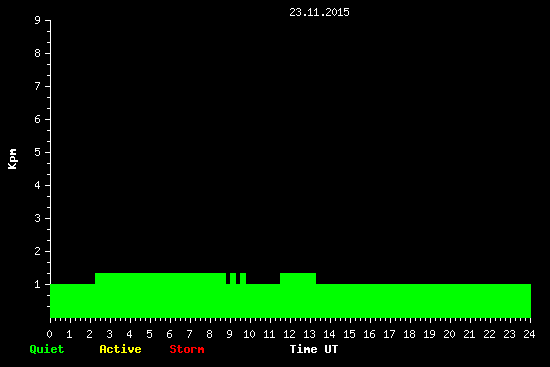Click hour 6 on the time axis

(x=169, y=334)
